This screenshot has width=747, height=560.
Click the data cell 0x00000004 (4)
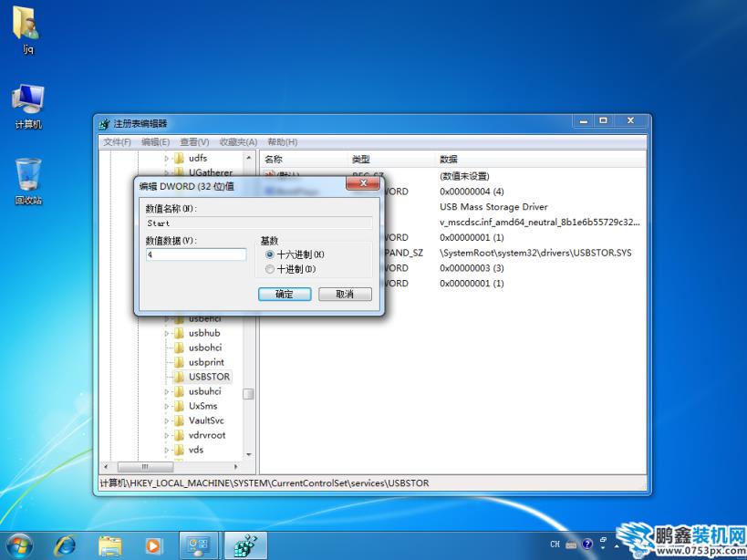click(472, 192)
